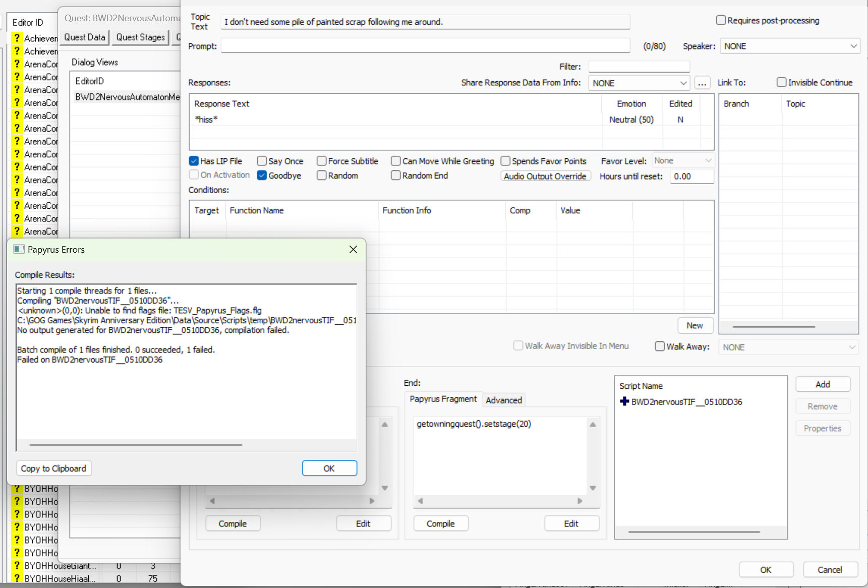The height and width of the screenshot is (588, 868).
Task: Click the question mark icon beside BYOHHouseHjaal
Action: tap(17, 578)
